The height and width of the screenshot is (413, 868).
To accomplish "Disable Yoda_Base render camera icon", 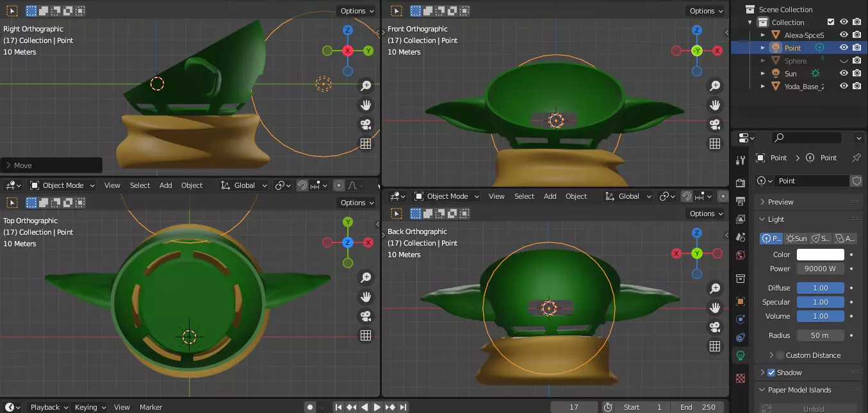I will click(x=856, y=86).
